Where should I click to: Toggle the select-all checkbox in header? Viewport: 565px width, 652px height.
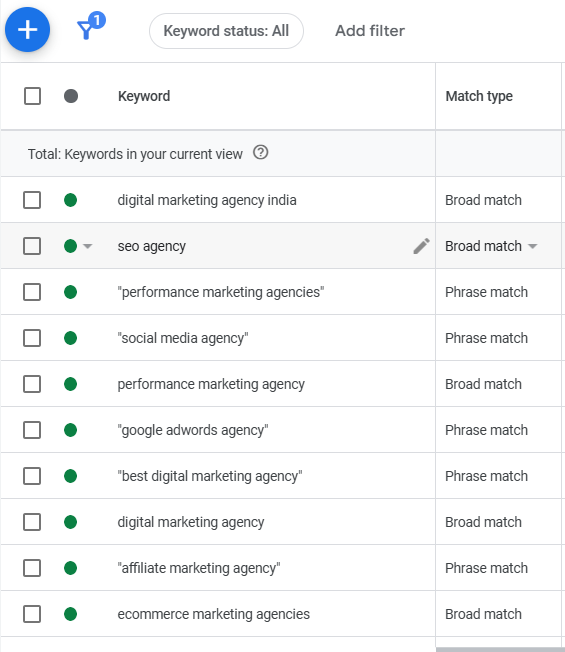(x=32, y=96)
